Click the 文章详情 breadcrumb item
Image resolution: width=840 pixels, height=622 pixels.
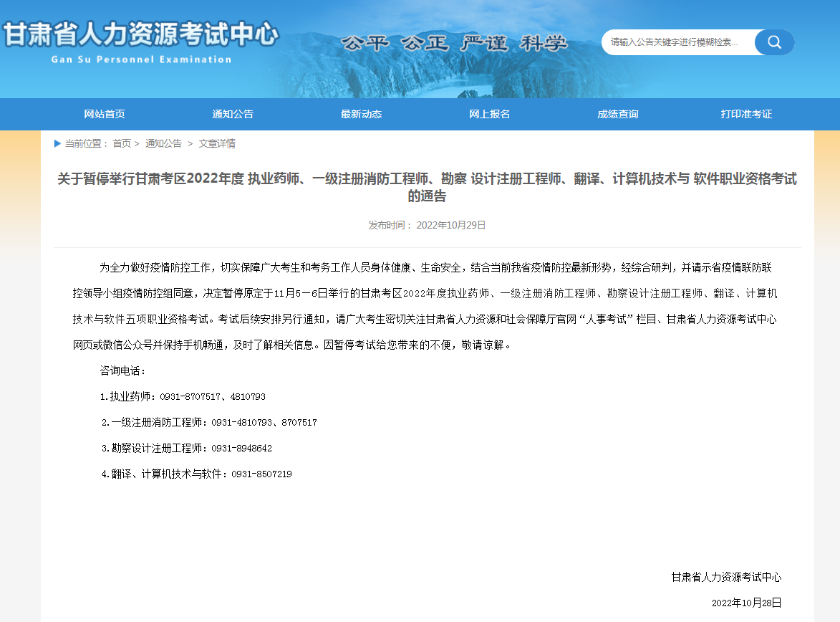click(x=217, y=144)
